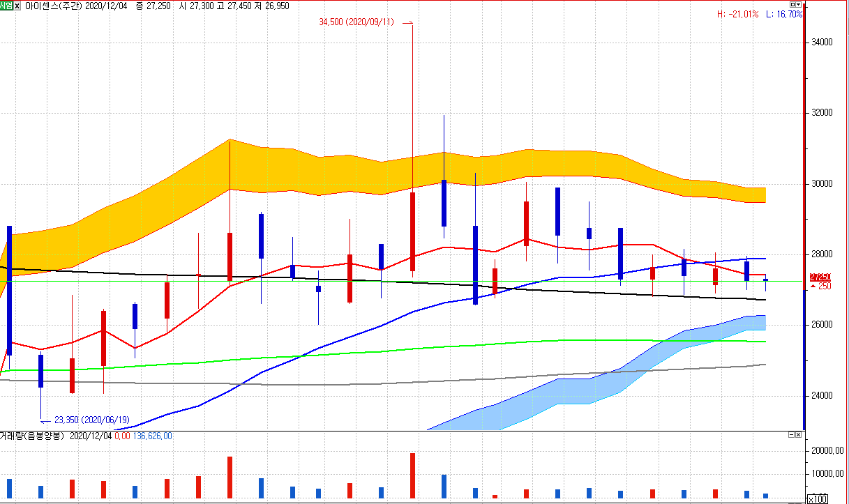This screenshot has height=504, width=849.
Task: Minimize the volume pane with dash icon
Action: tap(792, 435)
